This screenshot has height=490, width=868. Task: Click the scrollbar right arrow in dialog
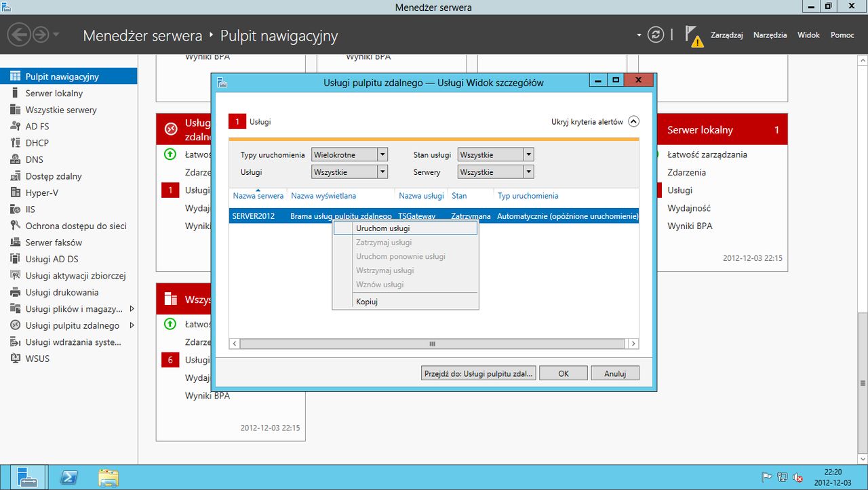click(633, 344)
